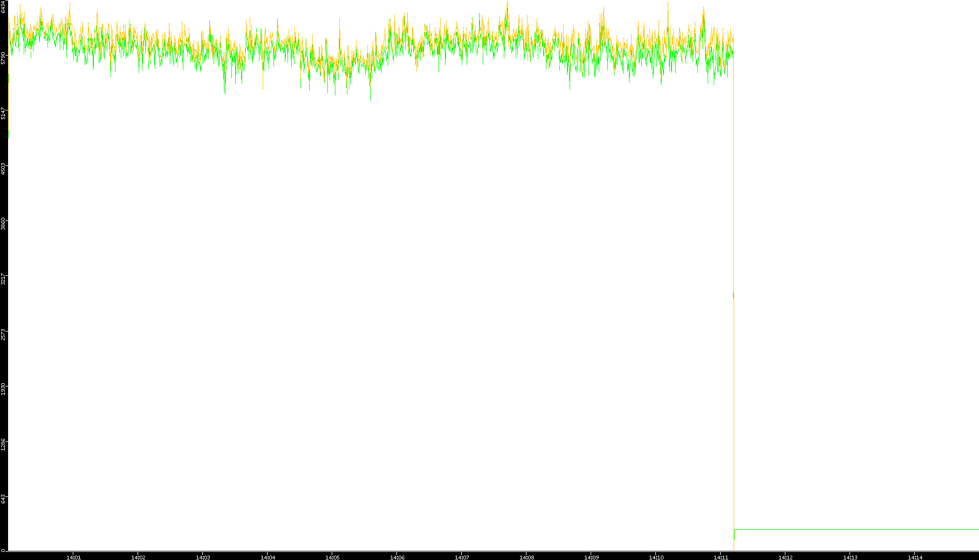Click the 14:01 time axis label

point(73,557)
